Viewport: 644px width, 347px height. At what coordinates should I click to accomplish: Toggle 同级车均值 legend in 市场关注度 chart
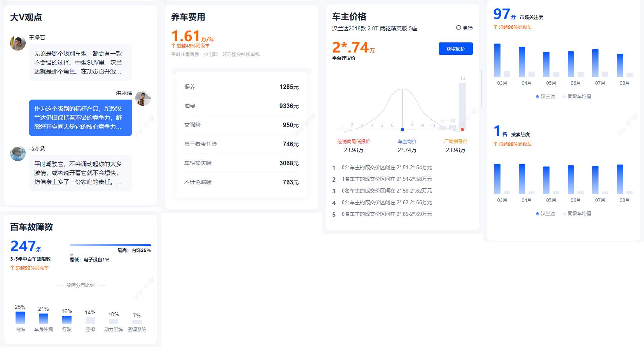pyautogui.click(x=577, y=96)
